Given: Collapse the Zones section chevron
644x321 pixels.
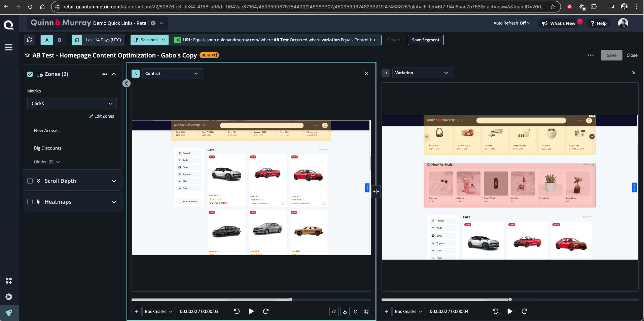Looking at the screenshot, I should 114,74.
